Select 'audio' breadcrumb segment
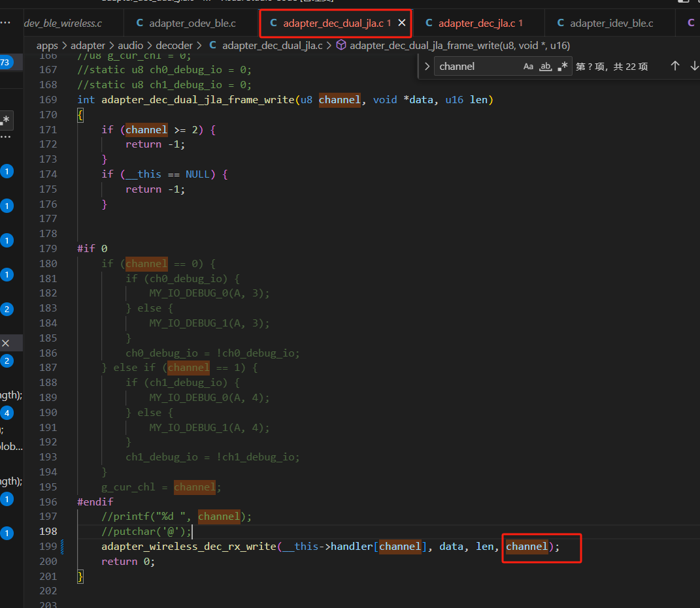Image resolution: width=700 pixels, height=608 pixels. coord(130,46)
